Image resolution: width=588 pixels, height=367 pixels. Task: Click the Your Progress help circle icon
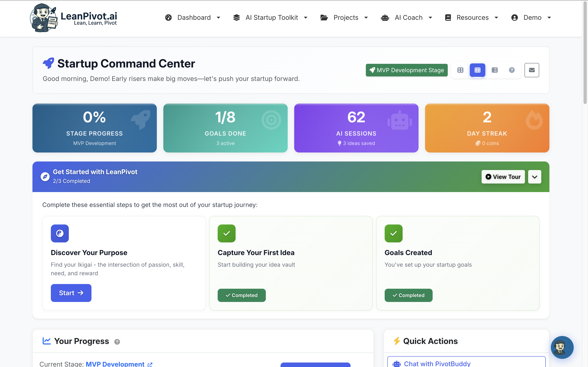[117, 342]
